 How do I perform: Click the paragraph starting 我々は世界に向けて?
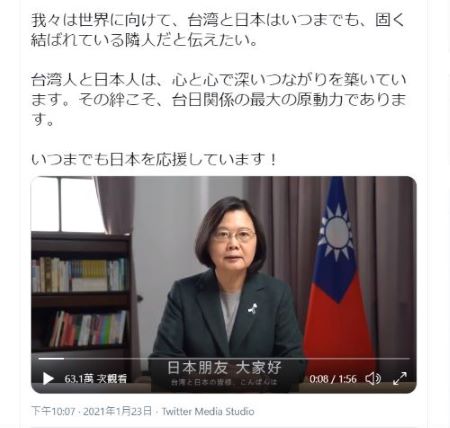pyautogui.click(x=218, y=30)
